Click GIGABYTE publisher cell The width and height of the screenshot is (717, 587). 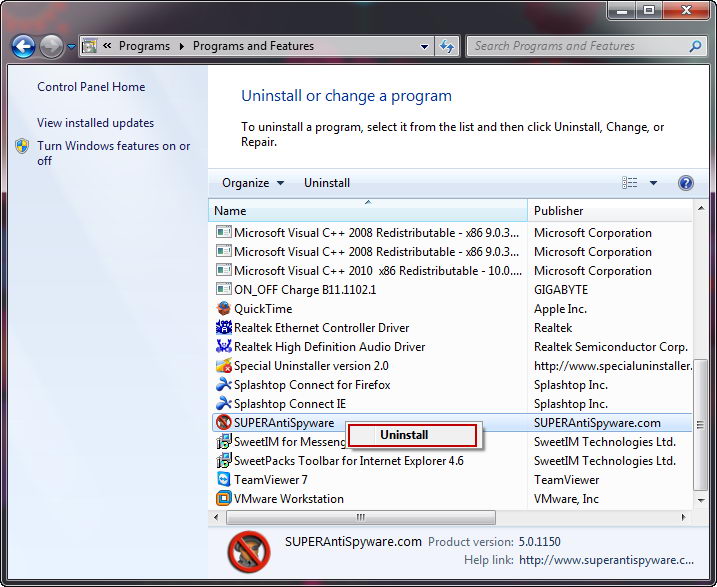tap(561, 290)
